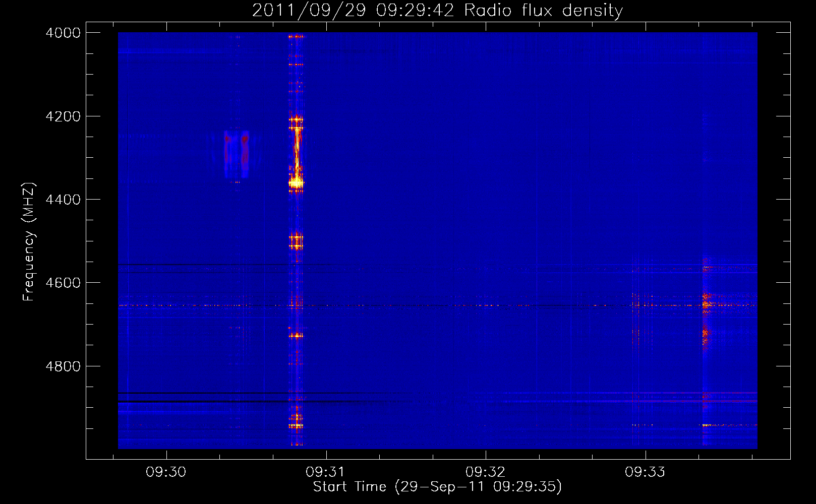
Task: Click the bright yellow burst near 4360 MHz
Action: [x=296, y=183]
